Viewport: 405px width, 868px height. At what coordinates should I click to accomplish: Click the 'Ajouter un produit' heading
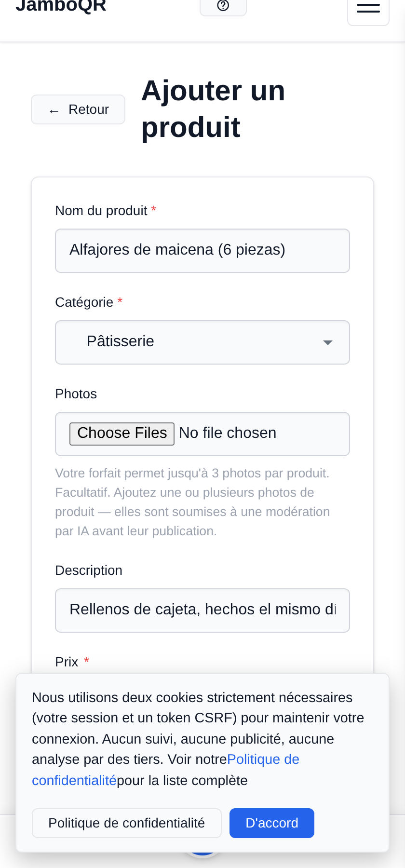pos(214,109)
